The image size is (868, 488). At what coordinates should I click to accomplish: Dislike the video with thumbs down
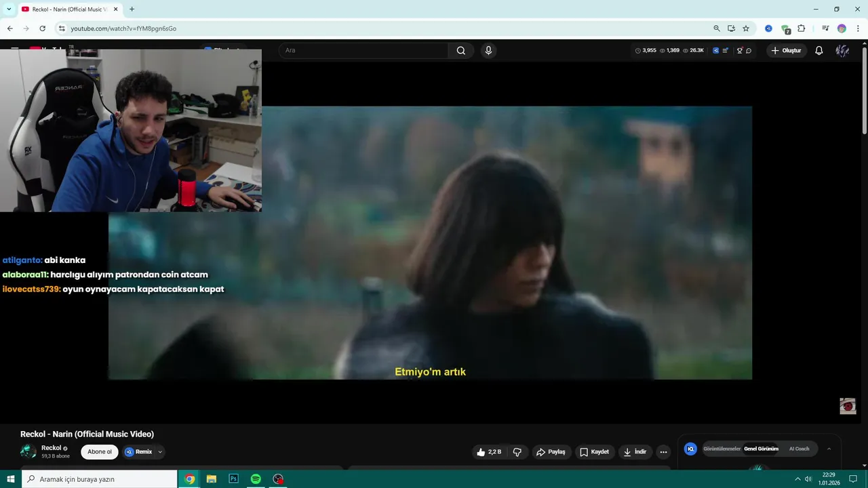(x=517, y=452)
